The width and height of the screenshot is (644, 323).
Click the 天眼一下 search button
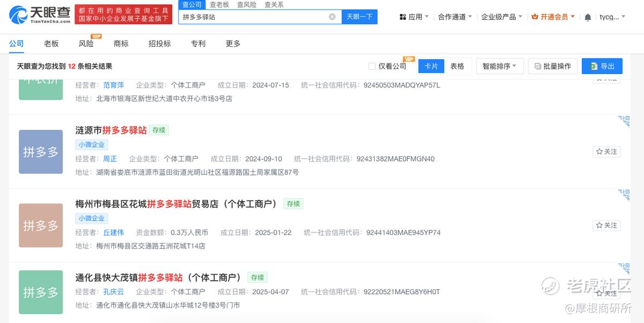point(360,17)
